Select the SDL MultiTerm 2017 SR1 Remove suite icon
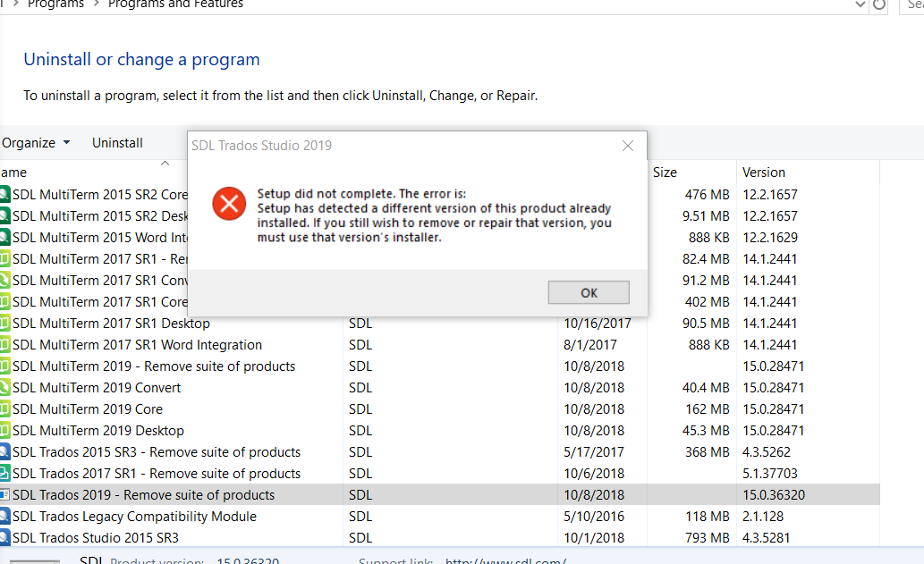Image resolution: width=924 pixels, height=564 pixels. pyautogui.click(x=4, y=259)
